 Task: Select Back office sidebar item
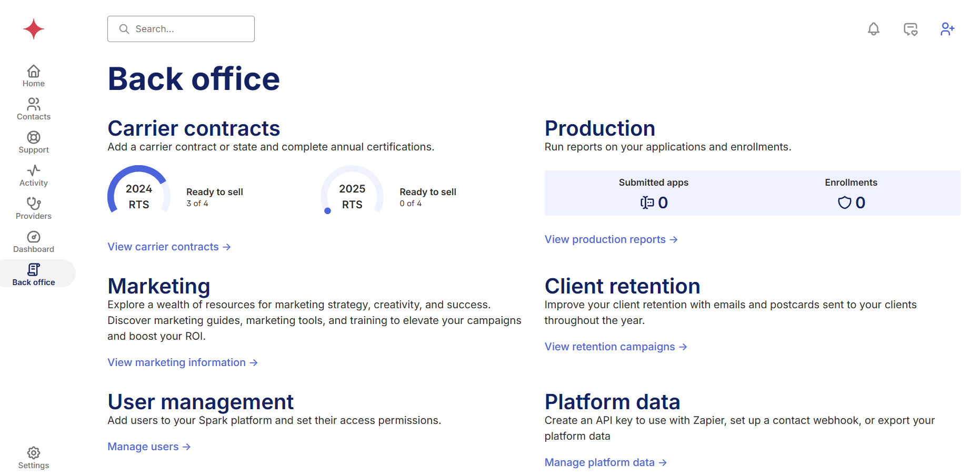[x=34, y=275]
